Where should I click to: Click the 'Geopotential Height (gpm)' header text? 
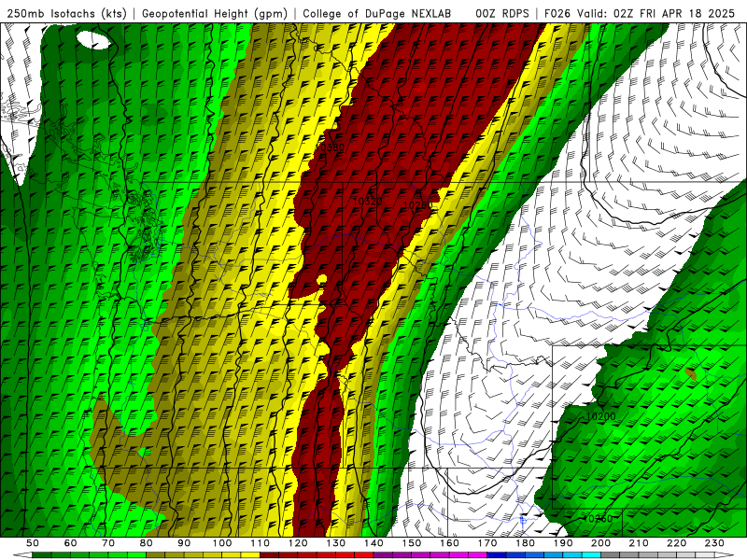tap(215, 13)
